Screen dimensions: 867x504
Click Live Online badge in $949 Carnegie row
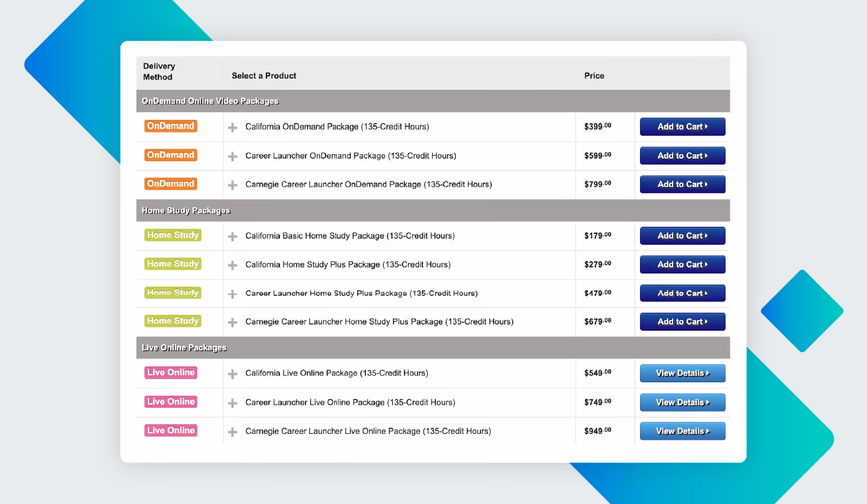[x=171, y=431]
